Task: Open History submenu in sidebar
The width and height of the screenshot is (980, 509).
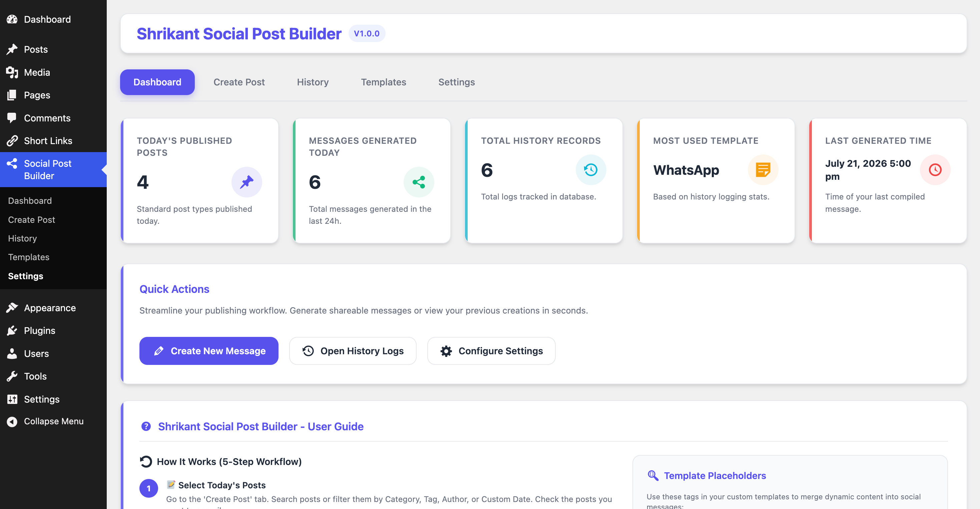Action: [22, 238]
